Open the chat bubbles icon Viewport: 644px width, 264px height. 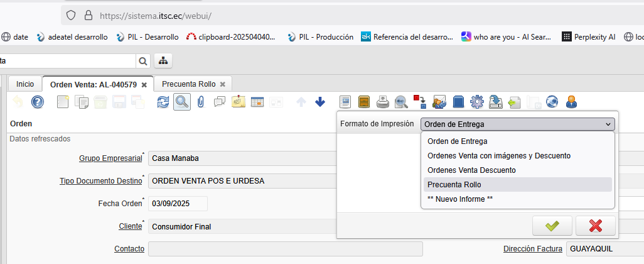tap(220, 102)
